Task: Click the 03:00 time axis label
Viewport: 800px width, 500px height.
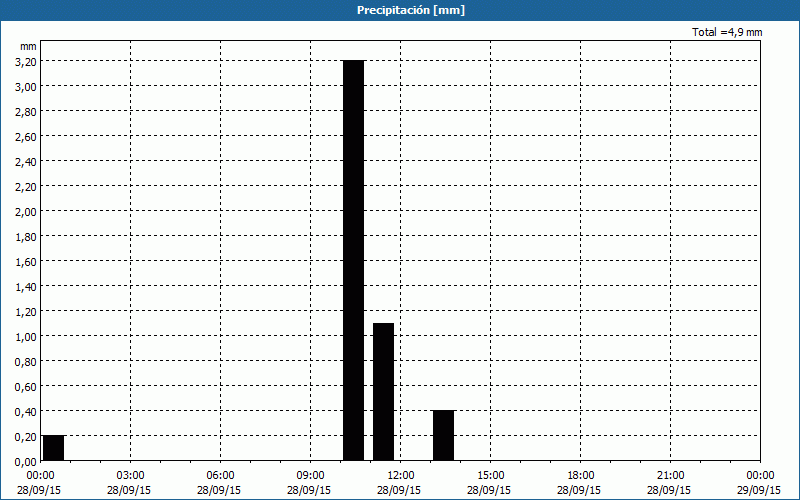Action: tap(131, 476)
